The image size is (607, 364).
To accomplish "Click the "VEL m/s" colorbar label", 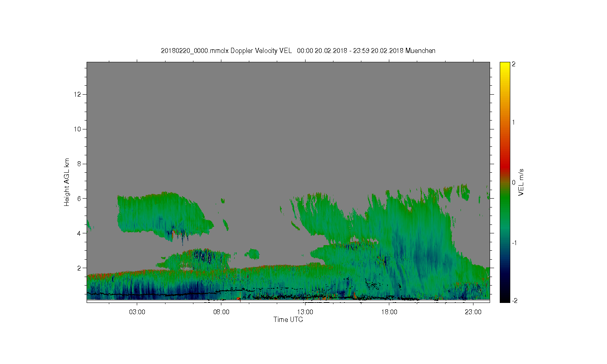I will pos(521,182).
